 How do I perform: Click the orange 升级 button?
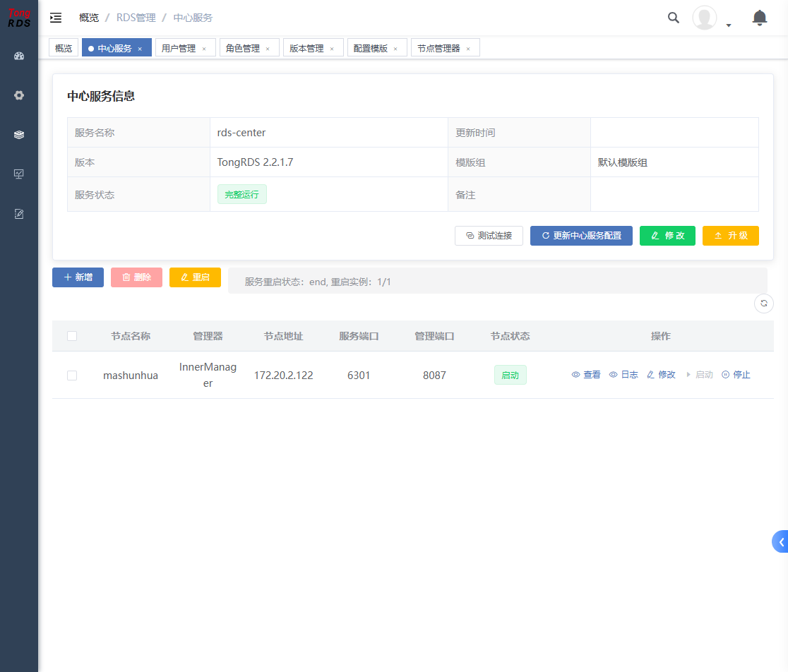pyautogui.click(x=731, y=236)
